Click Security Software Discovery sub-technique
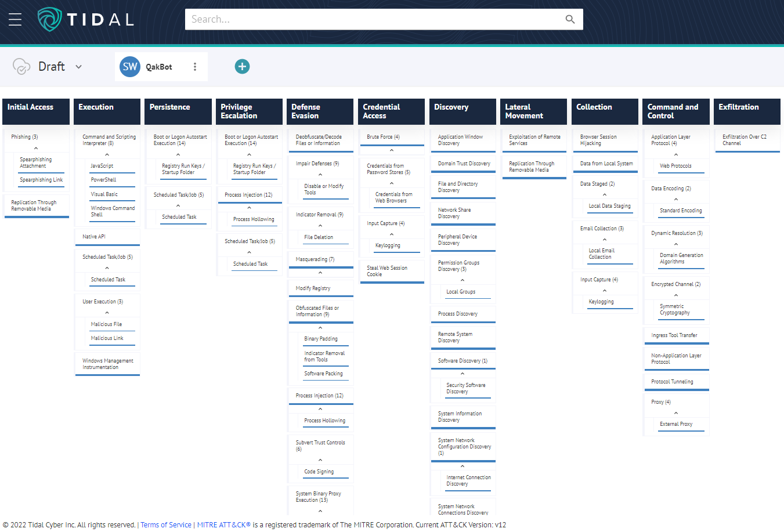 pos(468,389)
